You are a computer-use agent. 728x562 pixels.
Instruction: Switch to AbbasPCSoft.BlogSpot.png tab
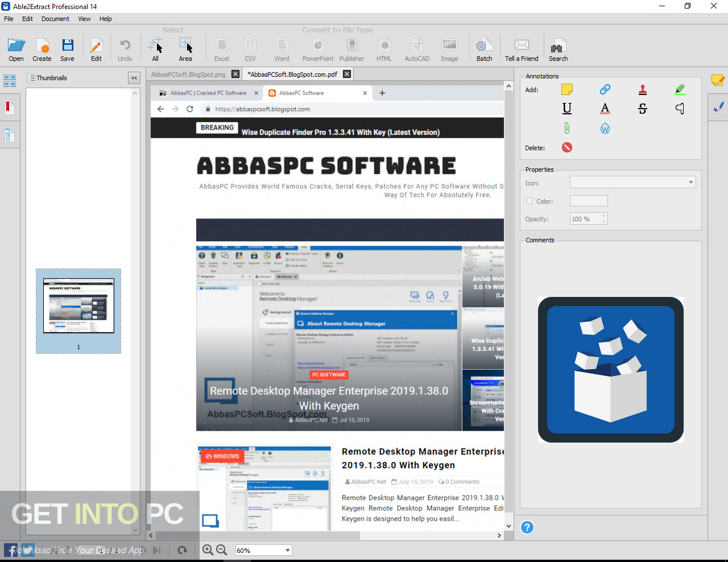(x=188, y=74)
